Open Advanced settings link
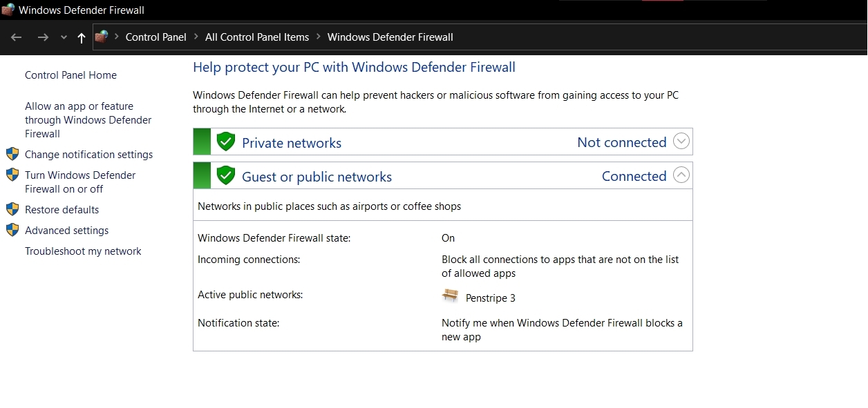Screen dimensions: 868x408 pos(66,231)
